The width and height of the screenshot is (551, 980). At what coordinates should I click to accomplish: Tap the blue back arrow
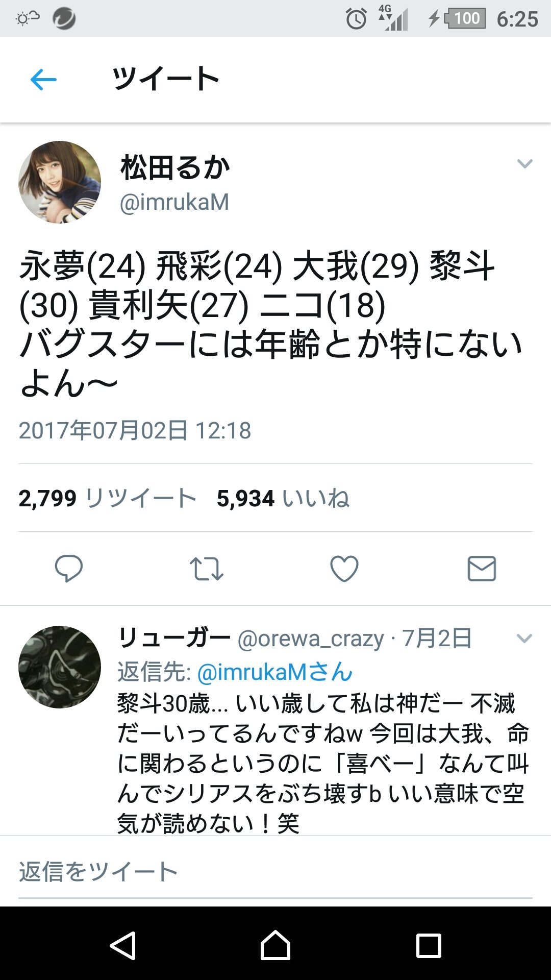43,80
